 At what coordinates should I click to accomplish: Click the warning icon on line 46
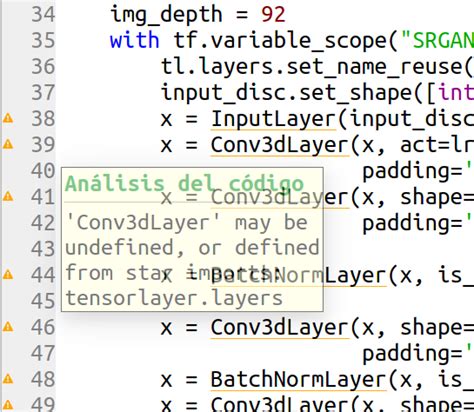point(8,327)
